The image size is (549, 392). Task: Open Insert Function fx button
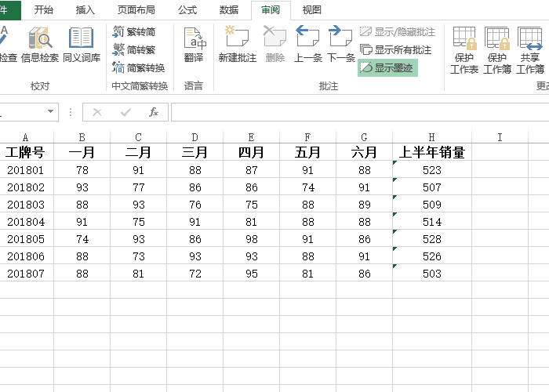154,112
